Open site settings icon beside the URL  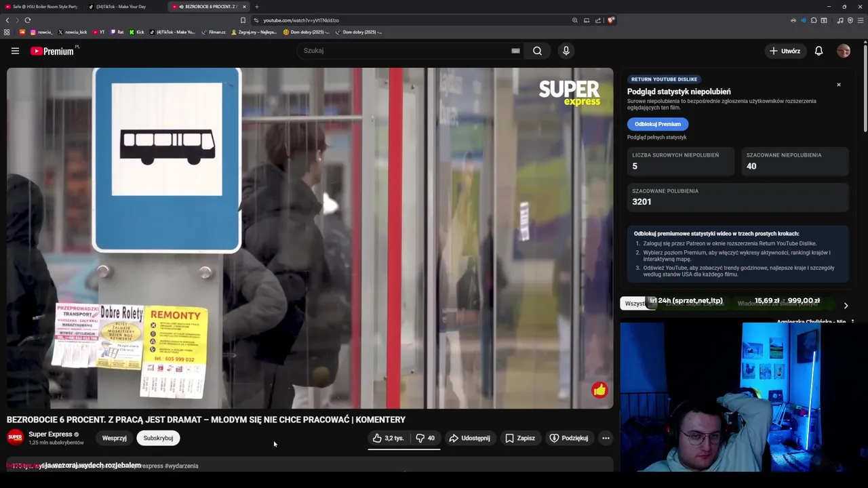click(x=256, y=20)
